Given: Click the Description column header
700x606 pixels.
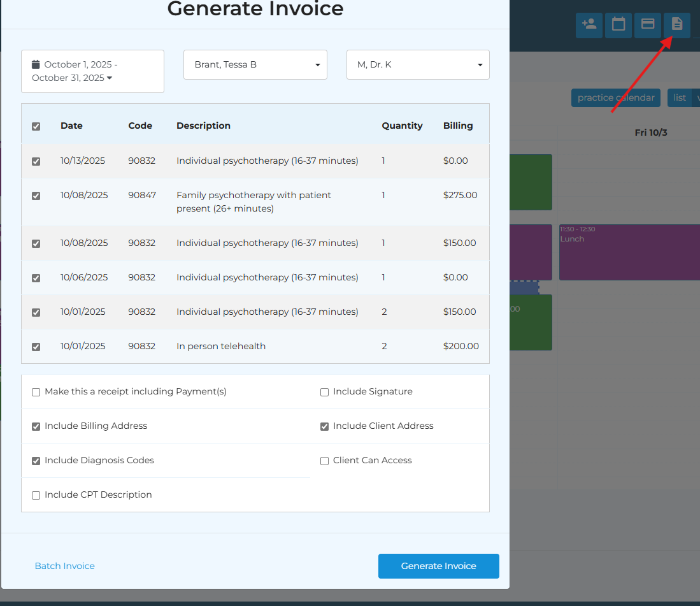Looking at the screenshot, I should pyautogui.click(x=204, y=126).
